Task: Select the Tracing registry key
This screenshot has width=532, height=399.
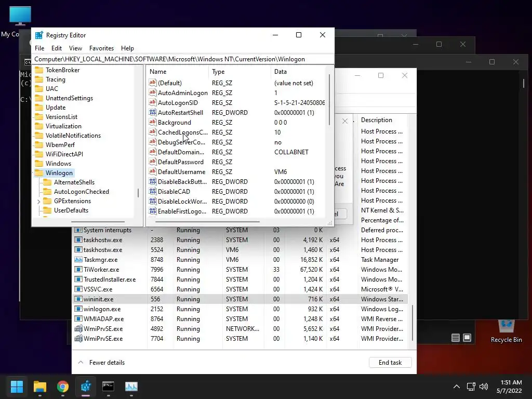Action: tap(55, 79)
